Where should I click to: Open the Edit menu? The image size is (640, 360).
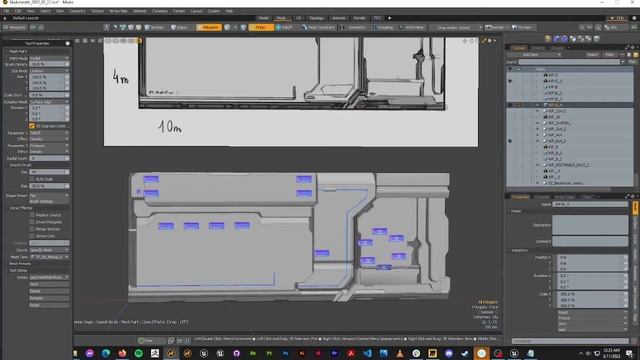pos(18,11)
